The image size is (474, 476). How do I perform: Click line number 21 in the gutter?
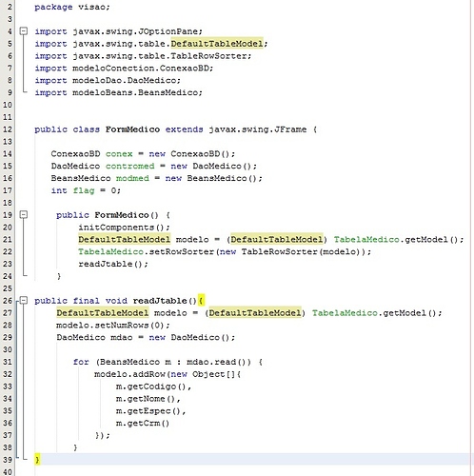click(x=8, y=240)
